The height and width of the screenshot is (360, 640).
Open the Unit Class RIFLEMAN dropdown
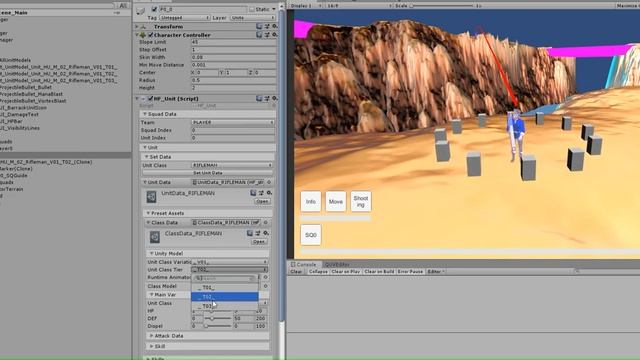tap(232, 165)
